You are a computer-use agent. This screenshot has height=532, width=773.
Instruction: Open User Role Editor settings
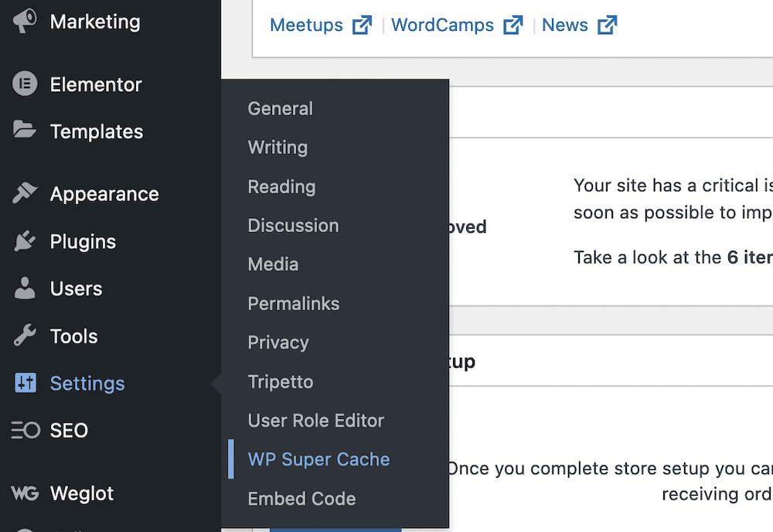click(x=315, y=421)
